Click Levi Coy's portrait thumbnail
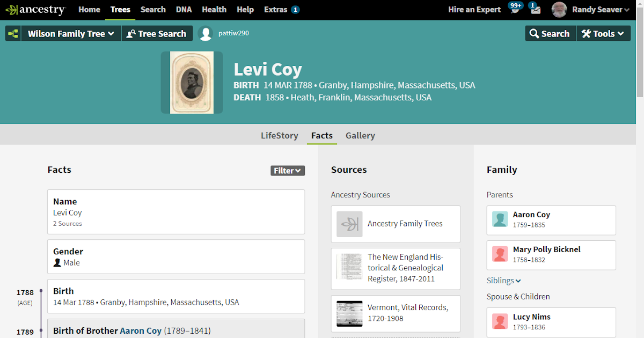Viewport: 644px width, 338px height. click(192, 82)
